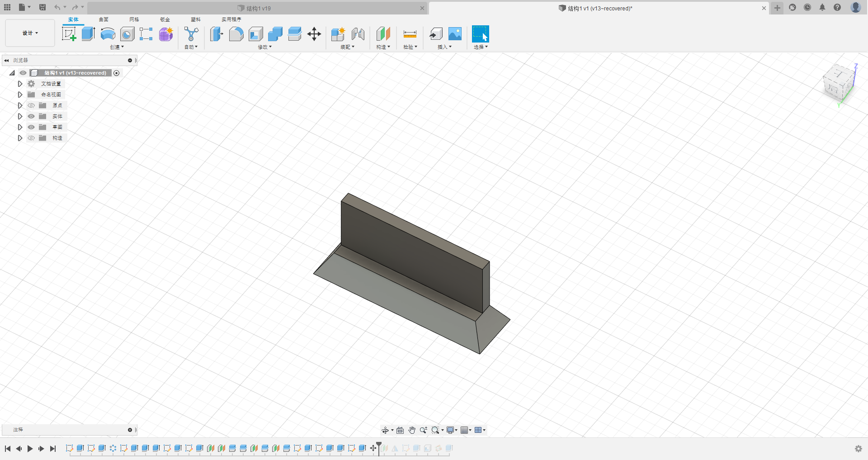
Task: Activate the Move/Copy tool in toolbar
Action: 314,34
